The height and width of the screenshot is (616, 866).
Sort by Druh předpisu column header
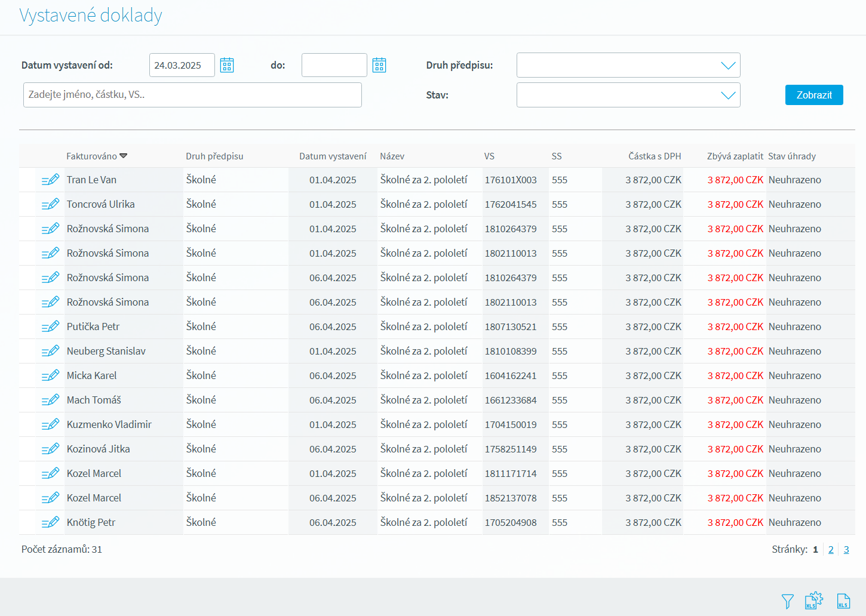[214, 156]
